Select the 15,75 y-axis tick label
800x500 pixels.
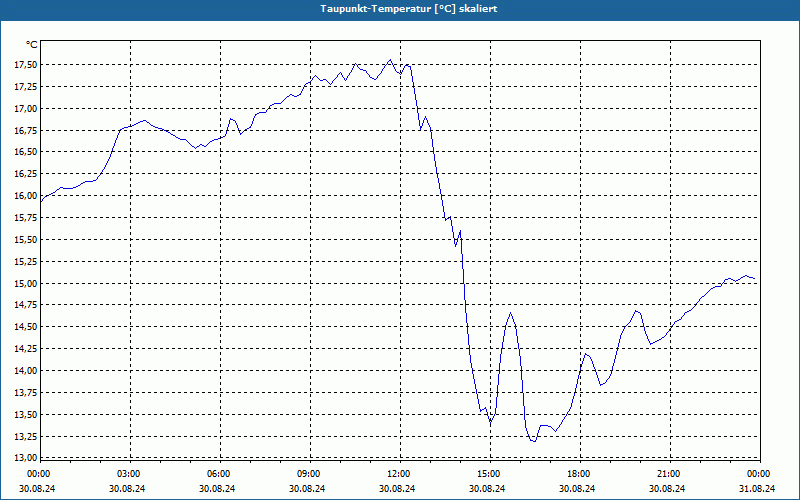pyautogui.click(x=26, y=218)
